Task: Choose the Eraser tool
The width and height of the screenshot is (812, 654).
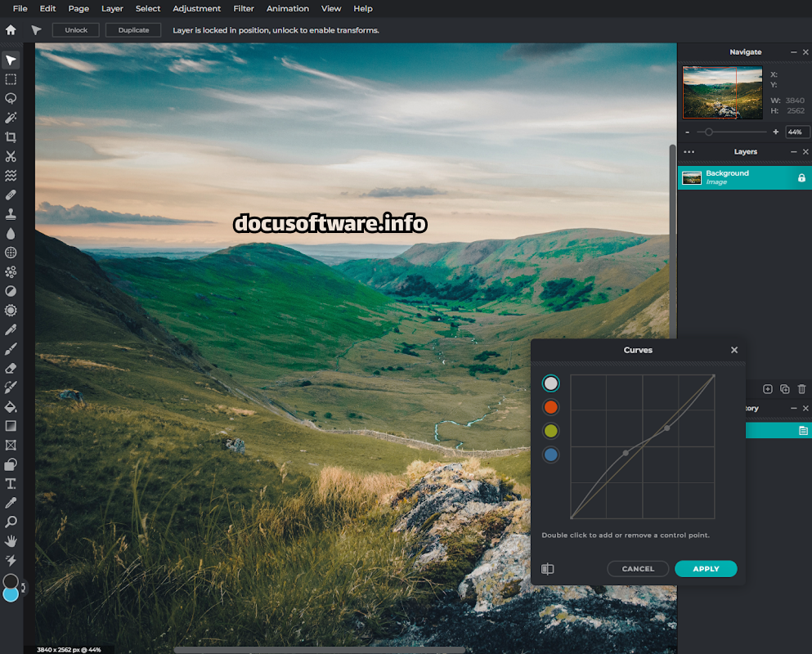Action: click(11, 368)
